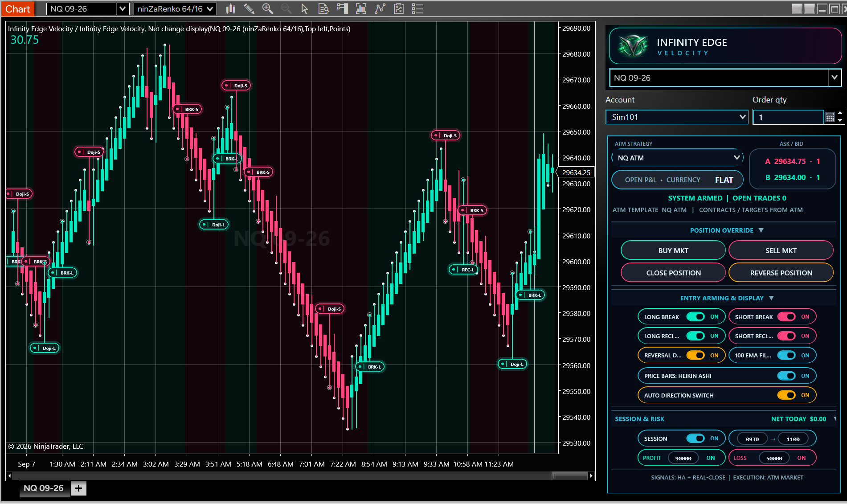Screen dimensions: 847x504
Task: Toggle the SESSION switch
Action: pyautogui.click(x=695, y=438)
